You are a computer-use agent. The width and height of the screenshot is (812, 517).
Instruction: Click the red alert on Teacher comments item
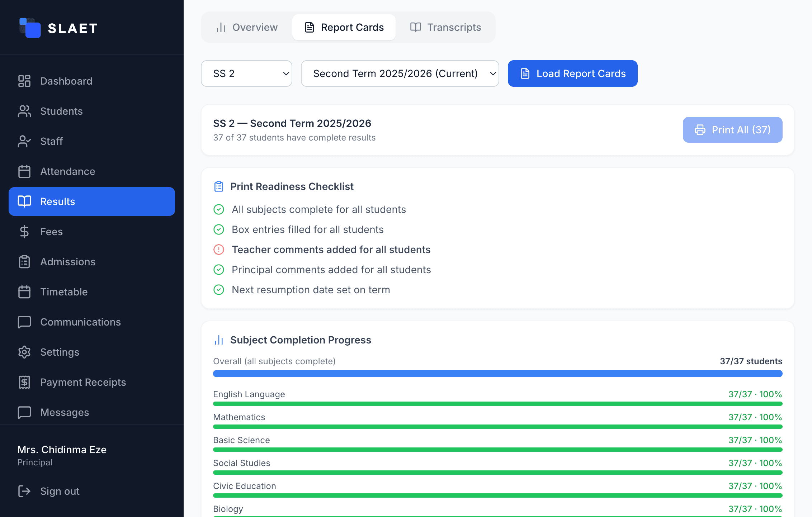pyautogui.click(x=219, y=250)
